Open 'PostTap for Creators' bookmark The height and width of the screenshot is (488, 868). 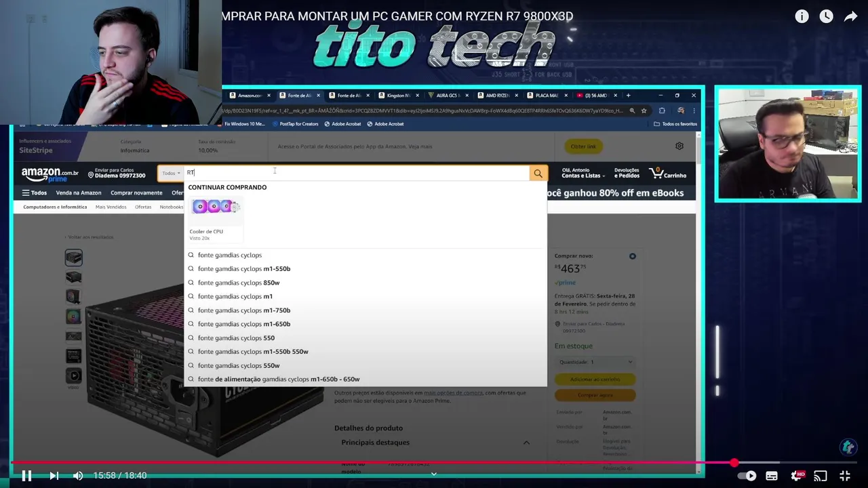(295, 124)
